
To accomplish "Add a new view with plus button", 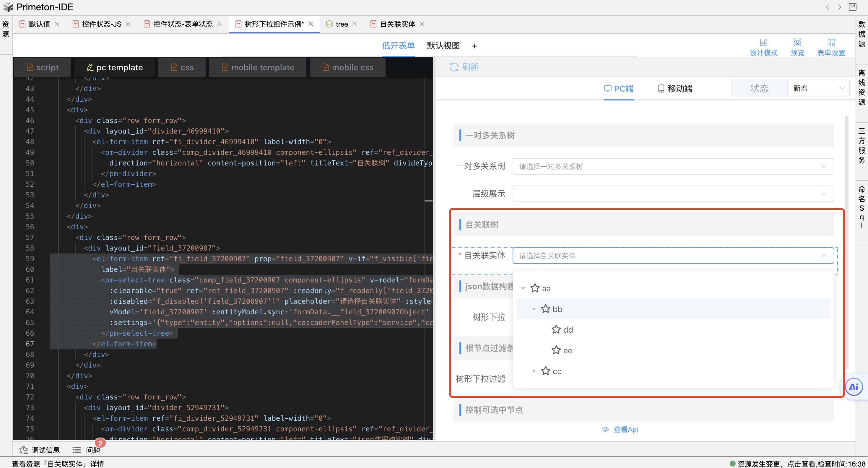I will pyautogui.click(x=474, y=46).
